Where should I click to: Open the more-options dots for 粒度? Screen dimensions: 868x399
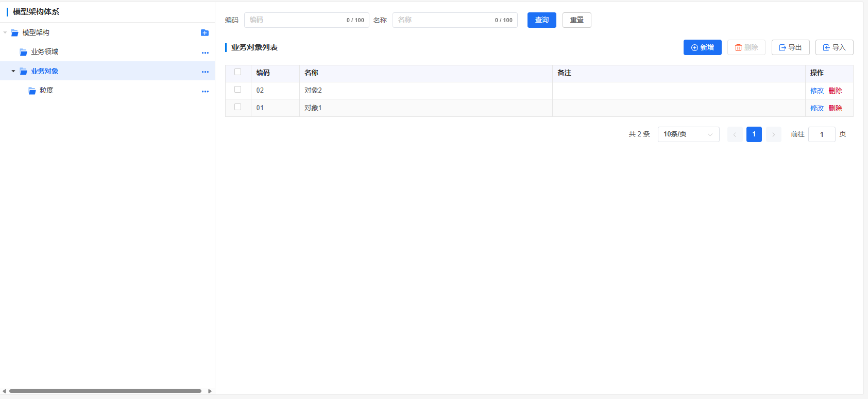(x=205, y=91)
